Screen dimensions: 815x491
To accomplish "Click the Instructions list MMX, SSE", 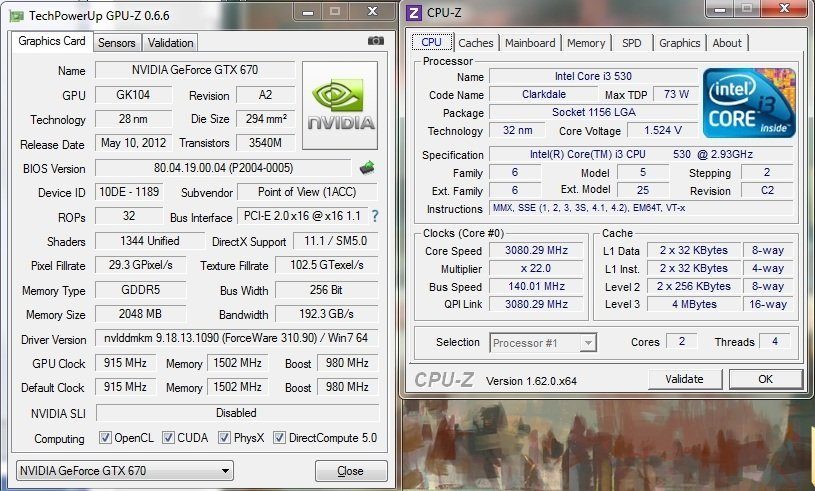I will 641,208.
